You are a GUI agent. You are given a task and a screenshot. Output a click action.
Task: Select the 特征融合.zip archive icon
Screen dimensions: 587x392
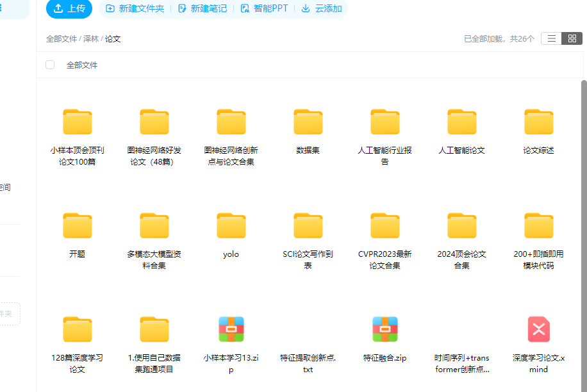pos(385,329)
